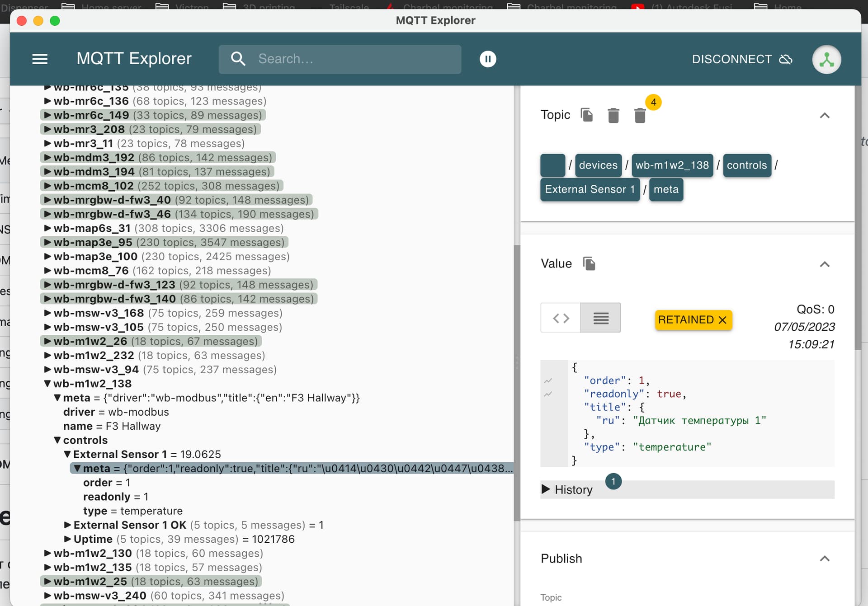Pause updates with the pause button
The height and width of the screenshot is (606, 868).
tap(488, 59)
